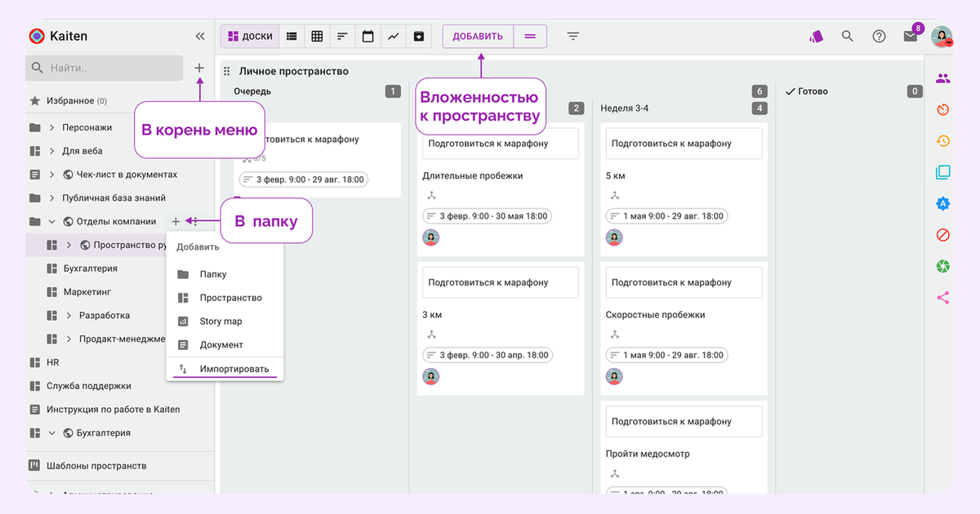Screen dimensions: 980x514
Task: Expand the Пространство ру... item chevron
Action: tap(69, 245)
